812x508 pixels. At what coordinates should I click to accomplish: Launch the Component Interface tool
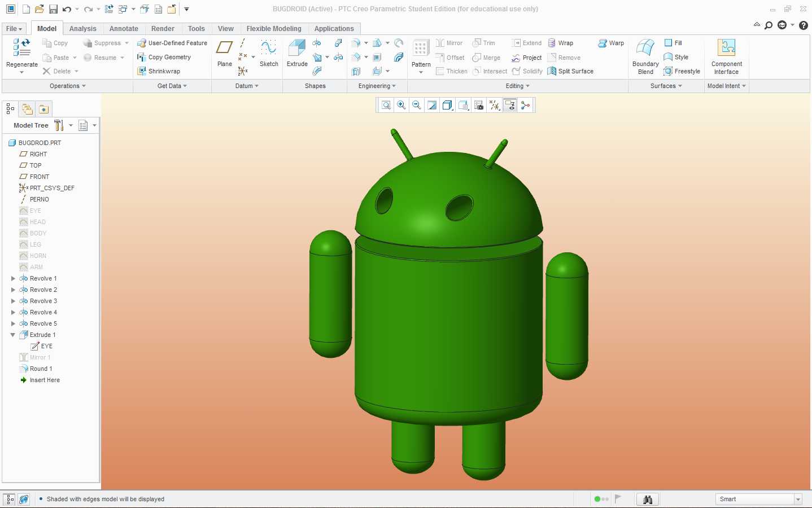726,56
